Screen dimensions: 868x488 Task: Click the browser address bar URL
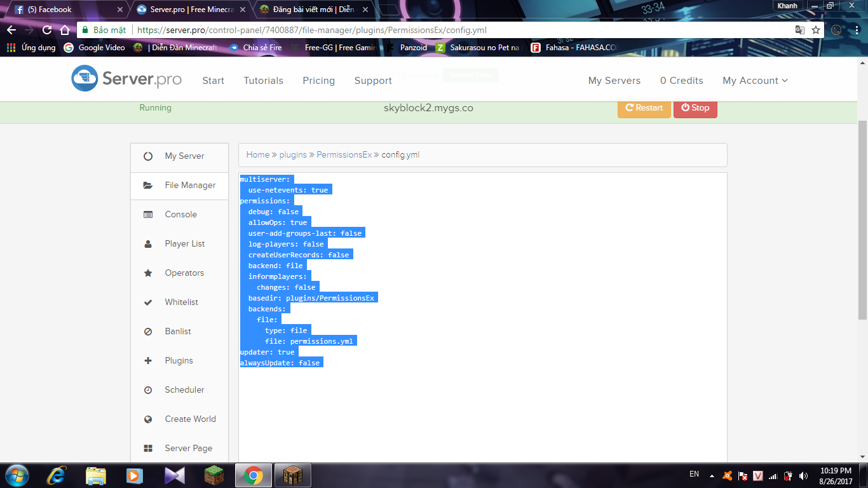click(x=312, y=30)
